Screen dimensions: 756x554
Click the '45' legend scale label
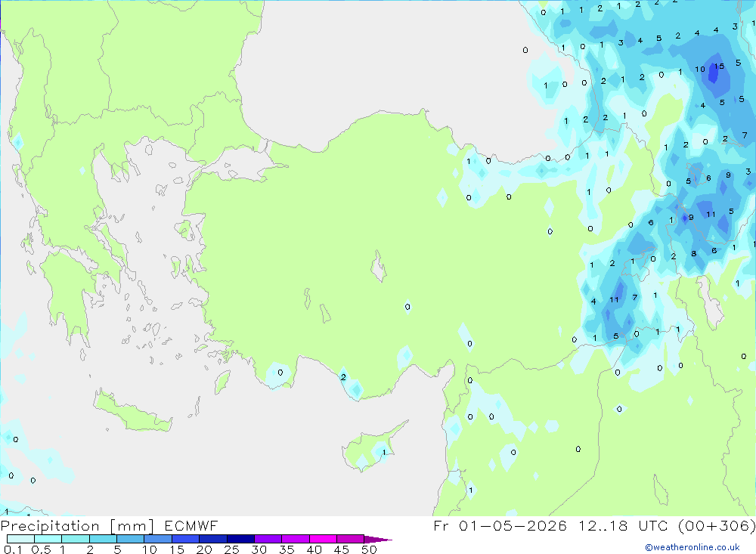pyautogui.click(x=342, y=549)
